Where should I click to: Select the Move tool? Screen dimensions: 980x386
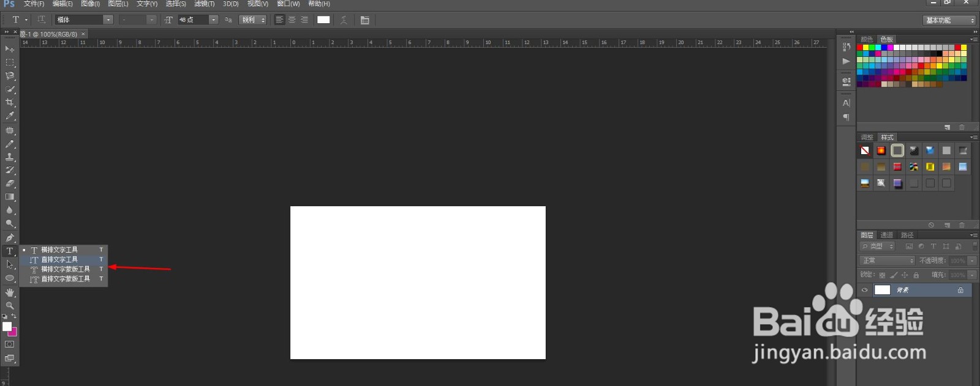(x=10, y=49)
